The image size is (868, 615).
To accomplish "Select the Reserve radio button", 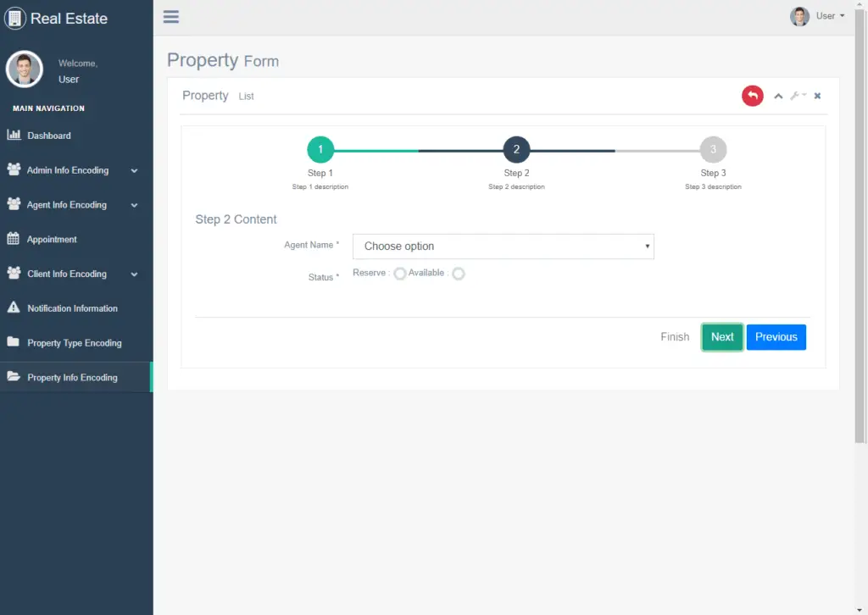I will click(x=400, y=274).
